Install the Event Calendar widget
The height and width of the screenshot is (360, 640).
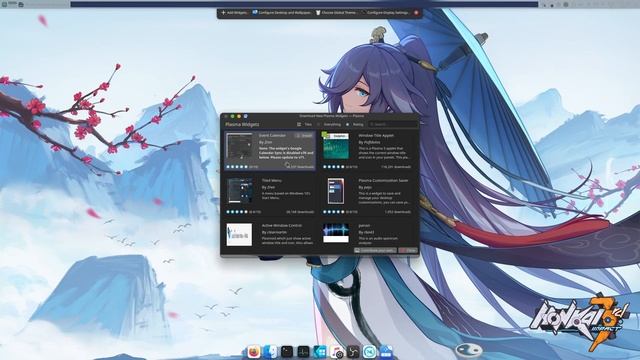304,135
